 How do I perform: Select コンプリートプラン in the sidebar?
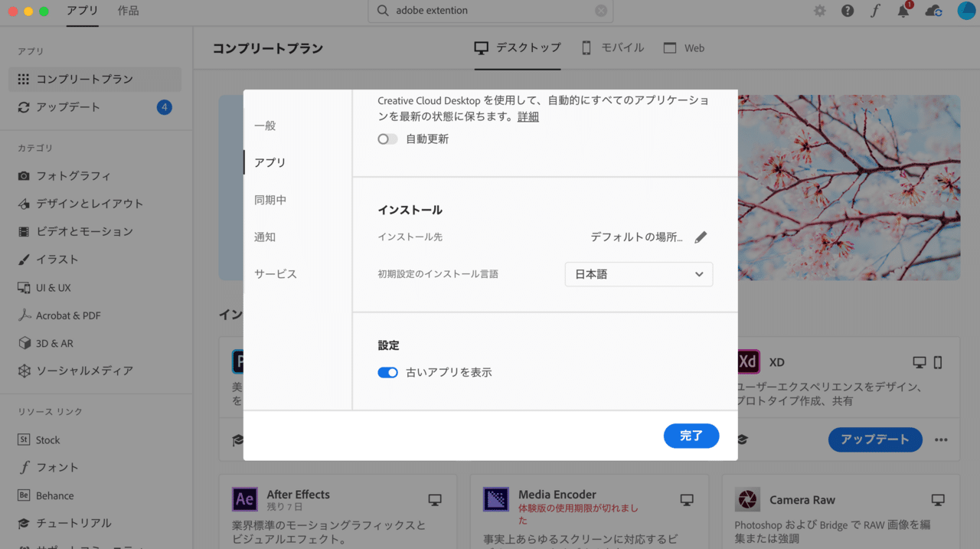click(x=96, y=79)
